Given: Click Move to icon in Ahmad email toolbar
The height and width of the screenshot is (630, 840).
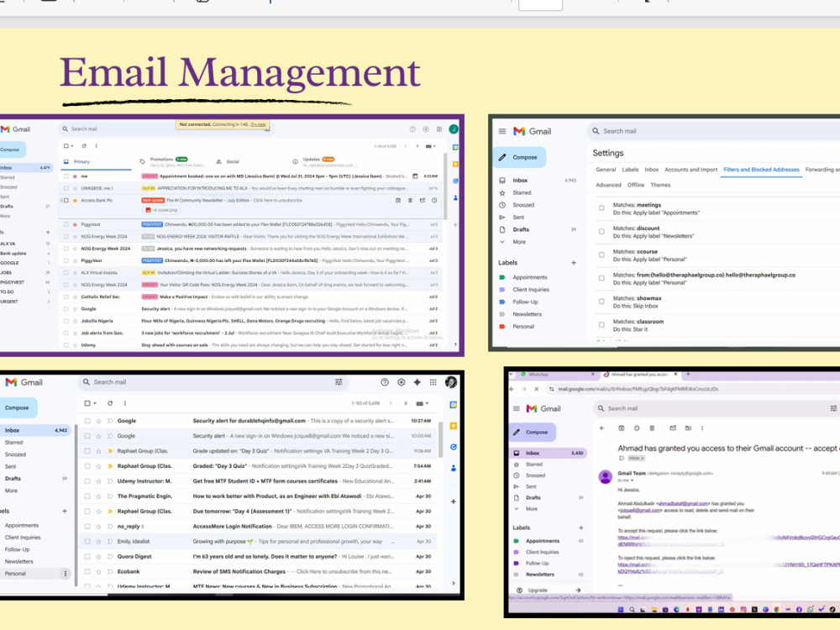Looking at the screenshot, I should pyautogui.click(x=688, y=428).
